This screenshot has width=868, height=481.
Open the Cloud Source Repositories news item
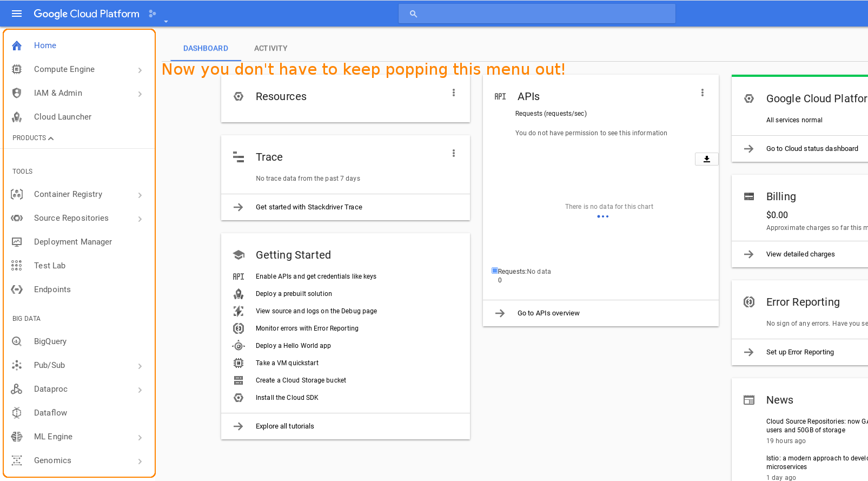point(817,426)
